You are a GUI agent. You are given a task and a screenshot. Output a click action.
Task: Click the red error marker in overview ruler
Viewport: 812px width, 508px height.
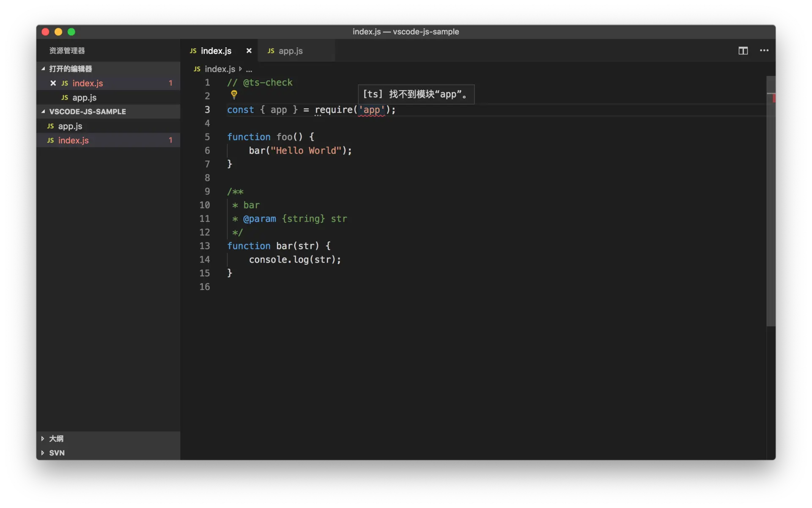[x=774, y=99]
